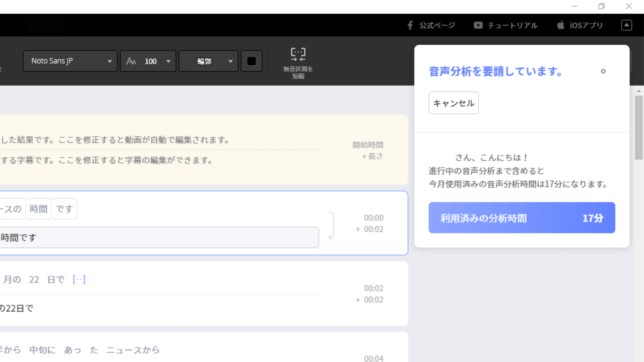The height and width of the screenshot is (362, 644).
Task: Open the Facebook official page link
Action: click(431, 25)
